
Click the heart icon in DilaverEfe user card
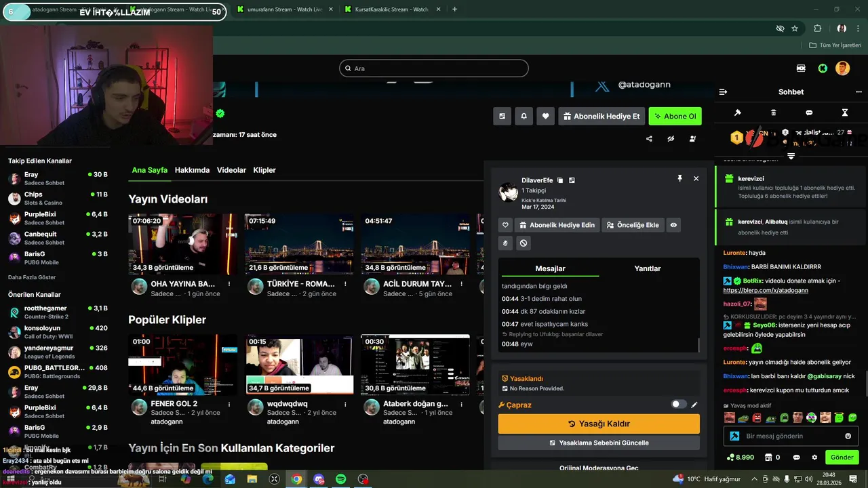(x=505, y=225)
